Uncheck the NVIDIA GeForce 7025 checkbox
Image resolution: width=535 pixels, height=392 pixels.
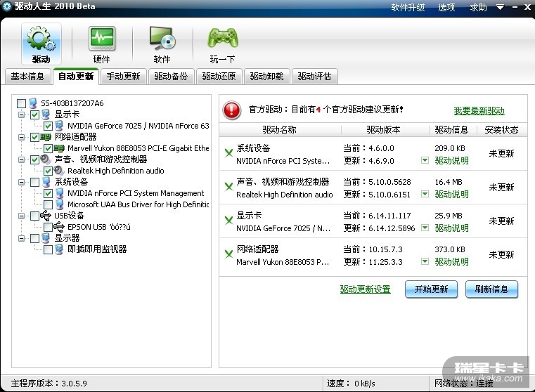pos(48,126)
